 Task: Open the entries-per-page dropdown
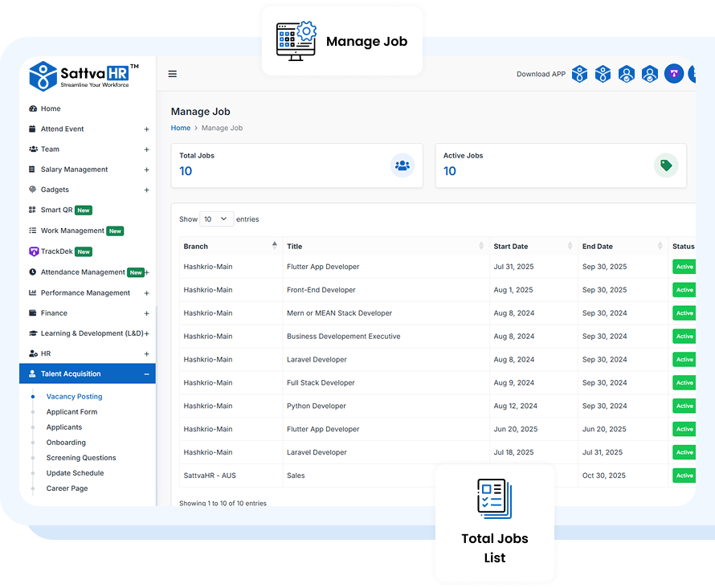[216, 218]
